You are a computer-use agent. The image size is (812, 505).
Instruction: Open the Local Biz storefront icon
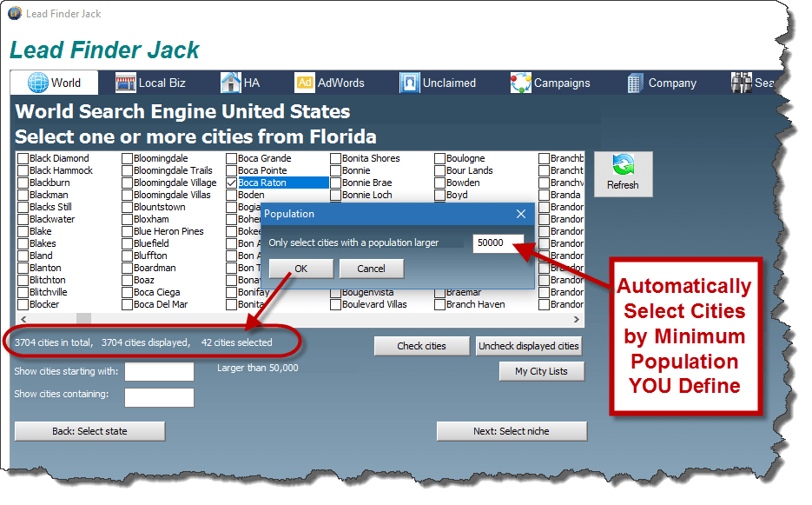point(126,83)
